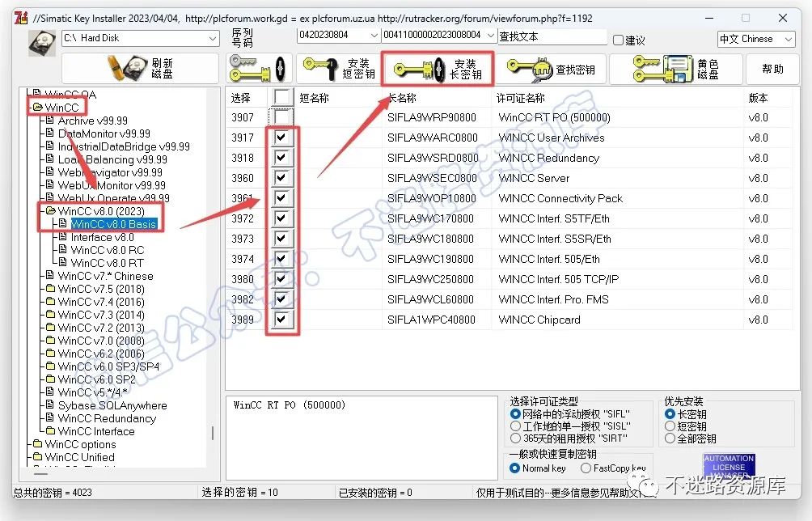This screenshot has width=812, height=521.
Task: Click the hard disk drive icon
Action: pos(42,42)
